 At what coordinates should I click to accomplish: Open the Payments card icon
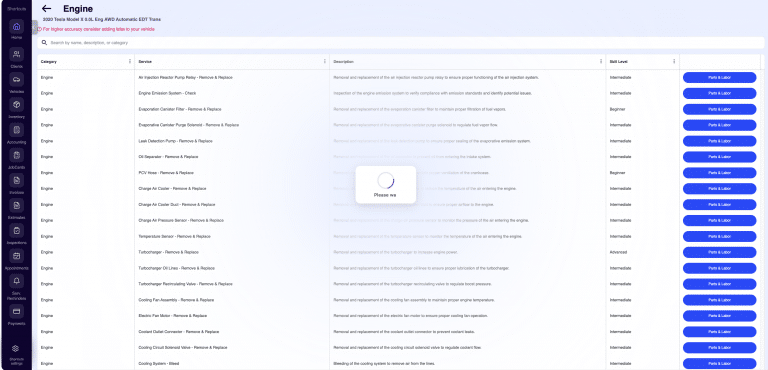[x=16, y=312]
